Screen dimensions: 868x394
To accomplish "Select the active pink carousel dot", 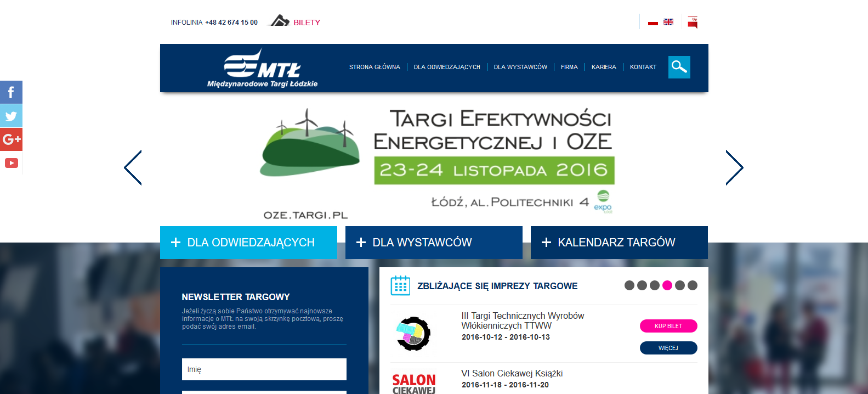I will click(x=667, y=285).
